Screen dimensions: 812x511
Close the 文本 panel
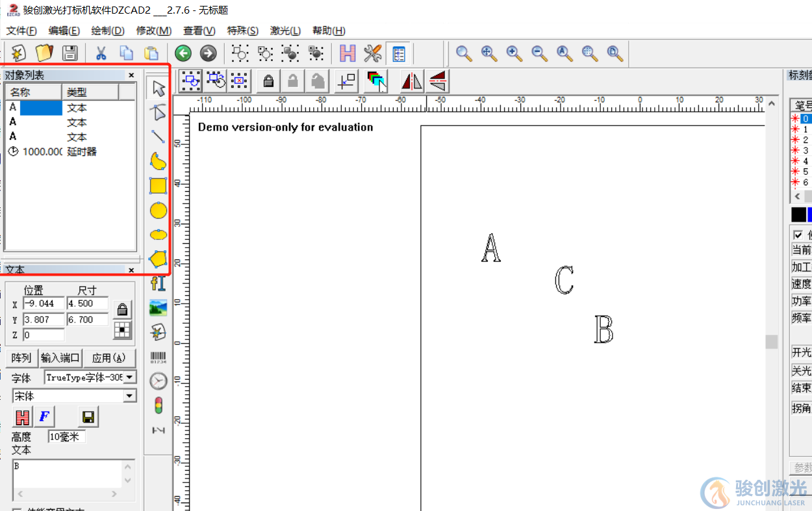click(x=131, y=270)
